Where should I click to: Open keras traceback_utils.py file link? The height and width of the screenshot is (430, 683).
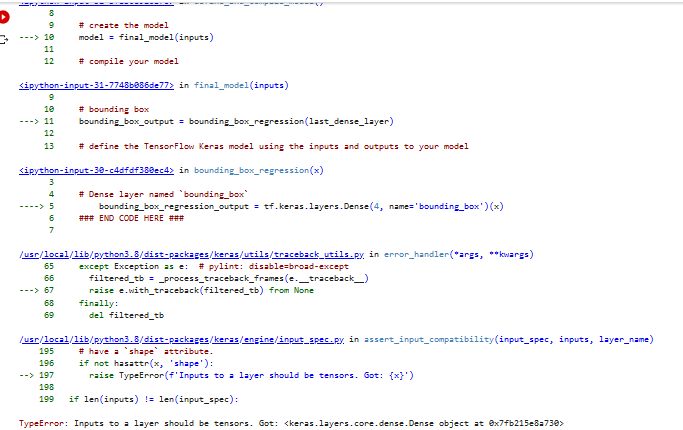(x=192, y=254)
